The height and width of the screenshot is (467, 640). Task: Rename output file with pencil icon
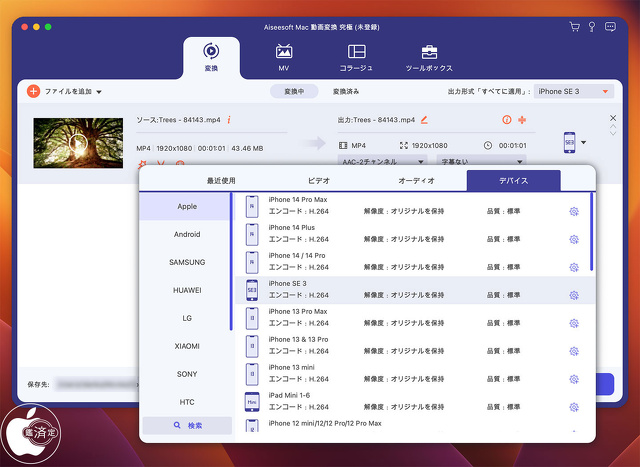(424, 120)
